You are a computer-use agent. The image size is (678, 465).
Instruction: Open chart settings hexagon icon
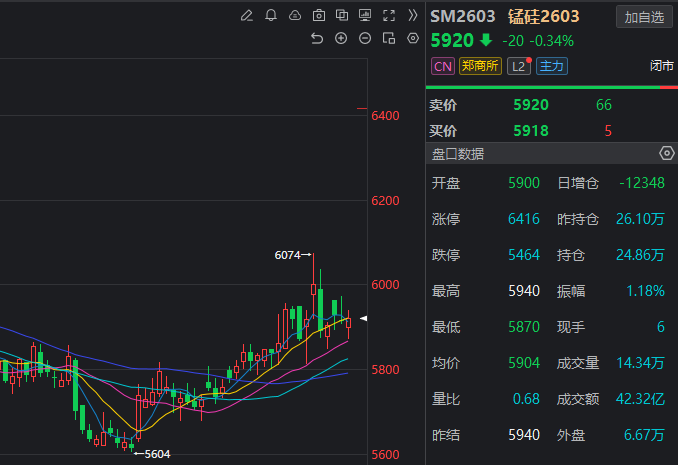click(413, 38)
